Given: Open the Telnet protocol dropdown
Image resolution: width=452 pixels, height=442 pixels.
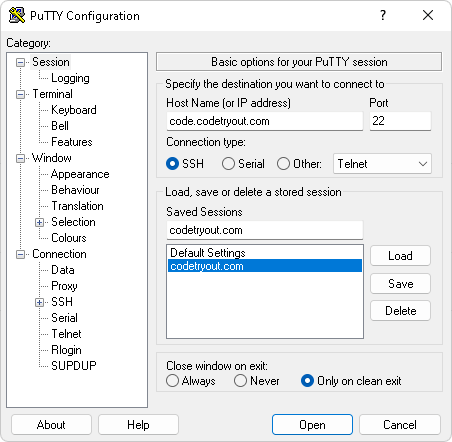Looking at the screenshot, I should [382, 164].
